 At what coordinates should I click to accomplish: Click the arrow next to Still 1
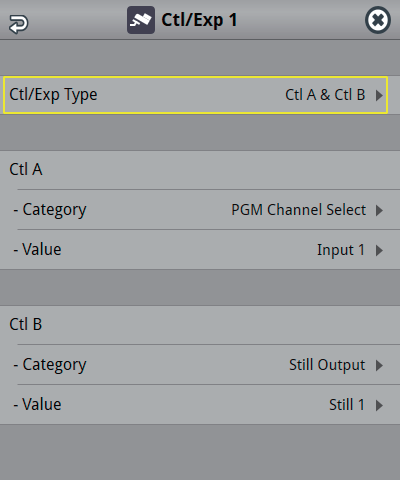pos(379,405)
